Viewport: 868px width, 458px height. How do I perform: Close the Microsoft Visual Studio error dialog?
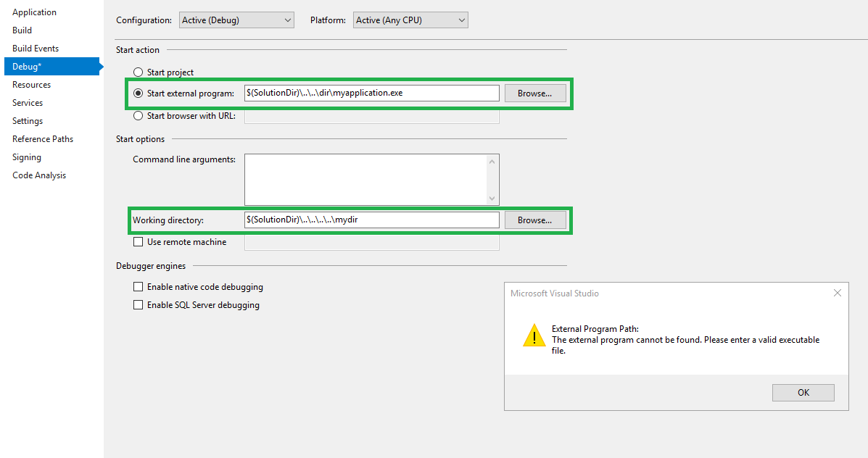tap(837, 293)
